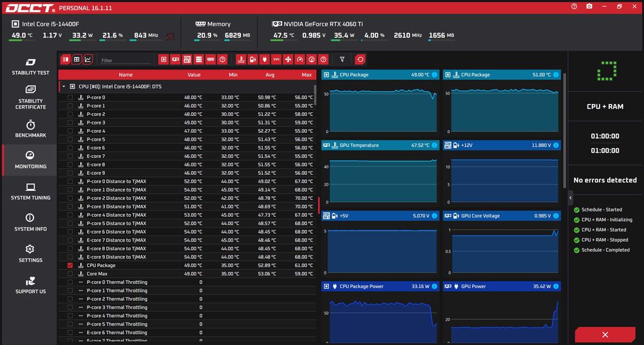Image resolution: width=644 pixels, height=345 pixels.
Task: Click the funnel filter icon
Action: [342, 59]
